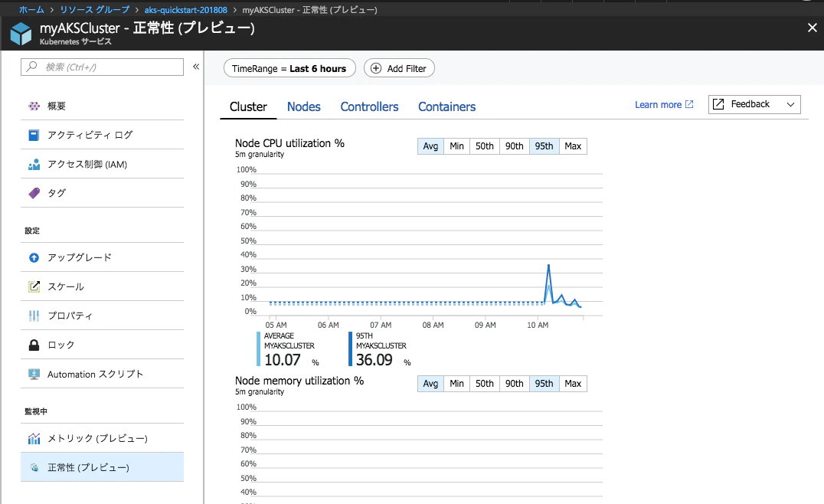Open タグ menu item

point(102,193)
